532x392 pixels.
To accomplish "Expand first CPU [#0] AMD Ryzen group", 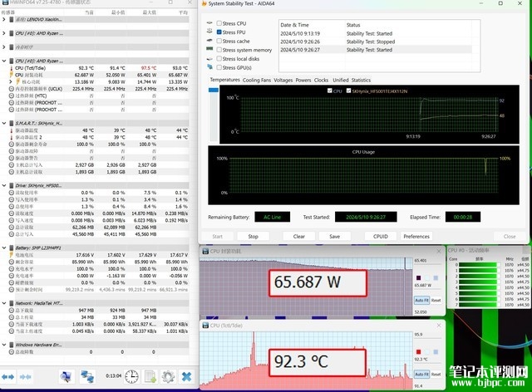I will pyautogui.click(x=4, y=33).
